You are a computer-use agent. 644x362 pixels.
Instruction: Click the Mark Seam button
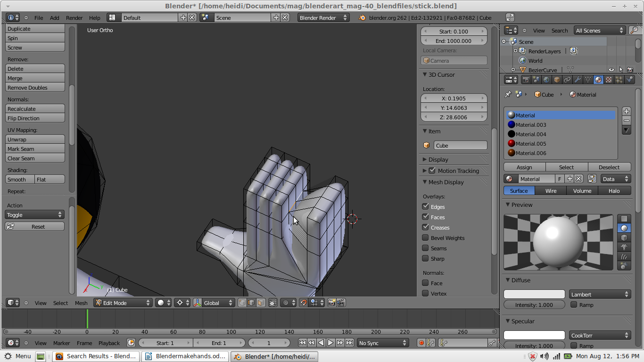click(x=35, y=148)
